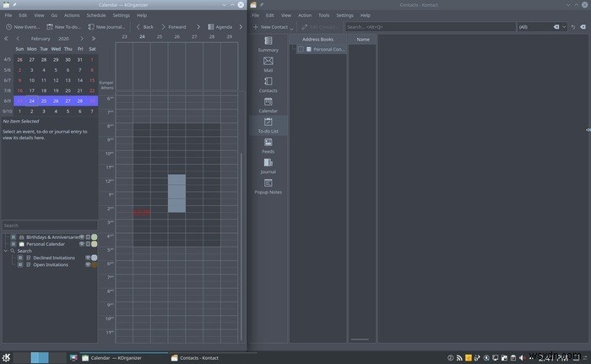
Task: Toggle the Birthdays & Anniversaries calendar checkbox
Action: coord(14,237)
